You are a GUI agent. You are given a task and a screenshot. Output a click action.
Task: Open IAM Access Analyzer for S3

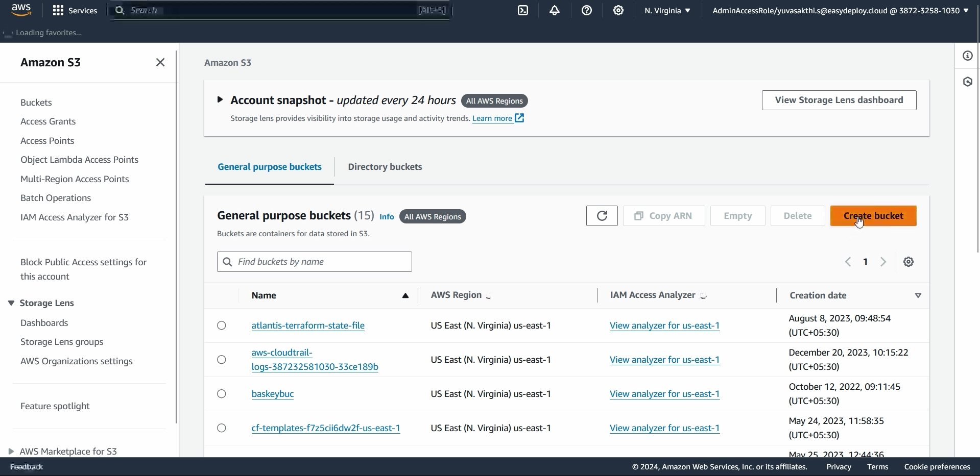[x=75, y=217]
